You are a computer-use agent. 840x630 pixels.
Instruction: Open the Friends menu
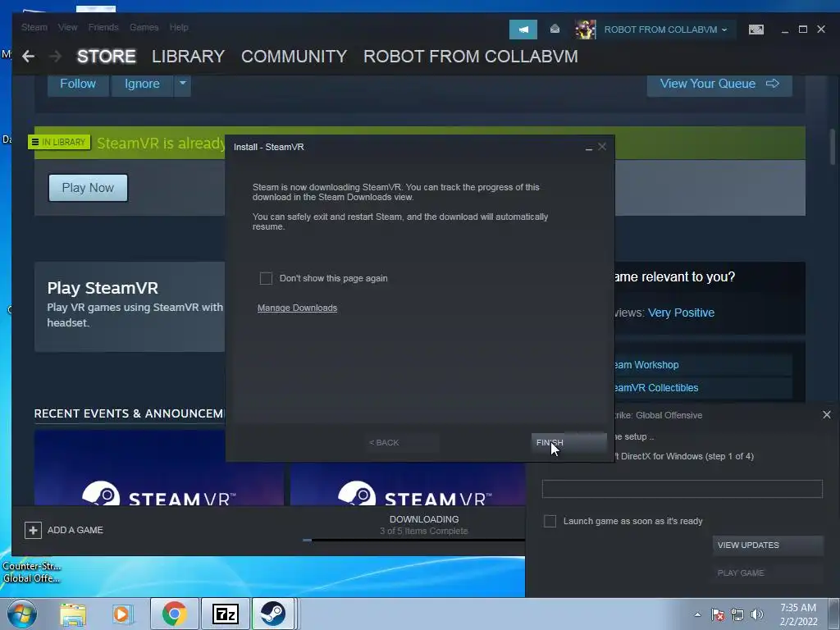click(x=103, y=27)
